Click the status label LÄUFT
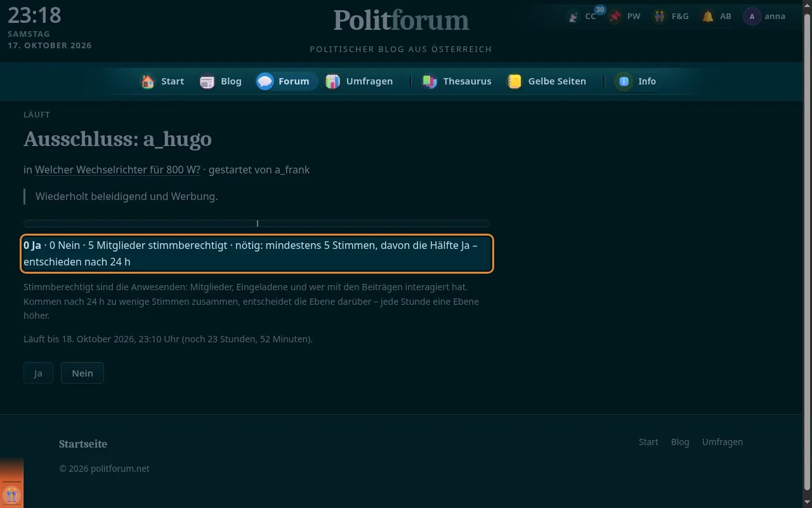The width and height of the screenshot is (812, 508). tap(37, 115)
